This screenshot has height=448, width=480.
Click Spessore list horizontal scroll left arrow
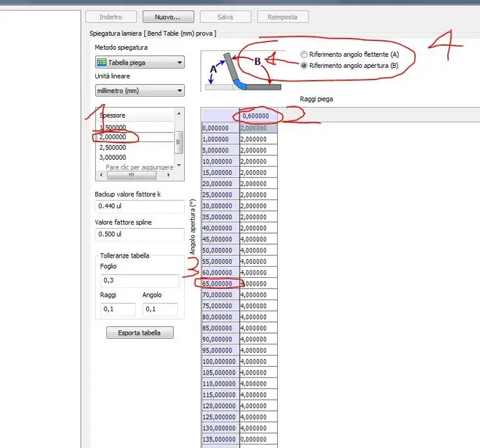101,175
